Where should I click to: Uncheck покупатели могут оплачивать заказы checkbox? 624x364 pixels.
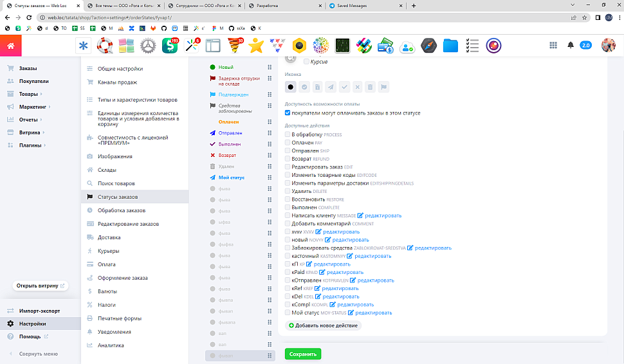(288, 113)
